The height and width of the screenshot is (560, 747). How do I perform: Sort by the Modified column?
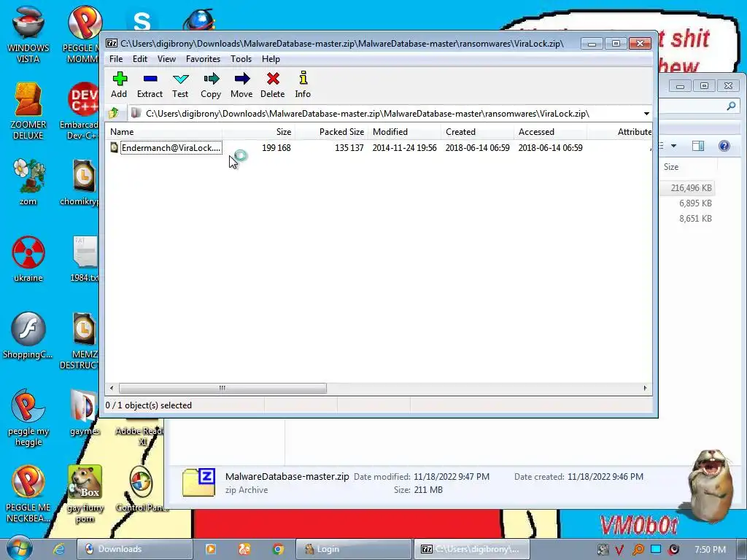click(x=404, y=132)
